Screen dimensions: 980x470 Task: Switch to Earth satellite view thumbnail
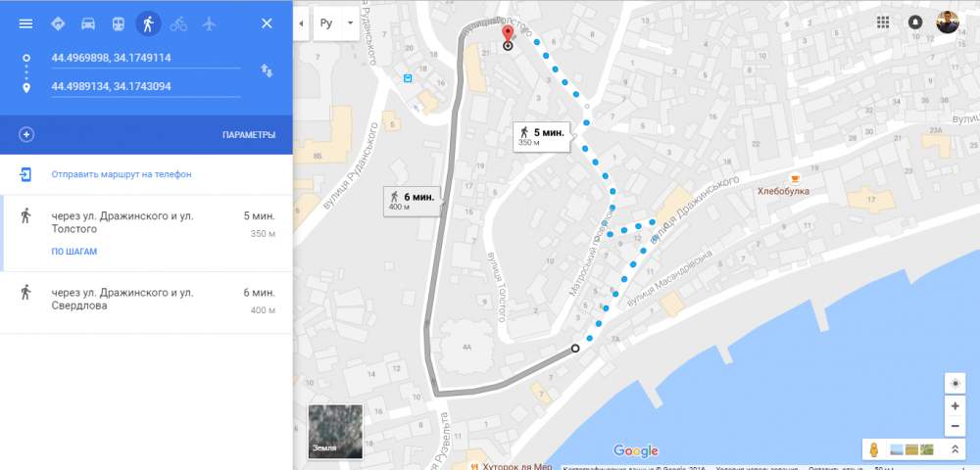pyautogui.click(x=335, y=431)
